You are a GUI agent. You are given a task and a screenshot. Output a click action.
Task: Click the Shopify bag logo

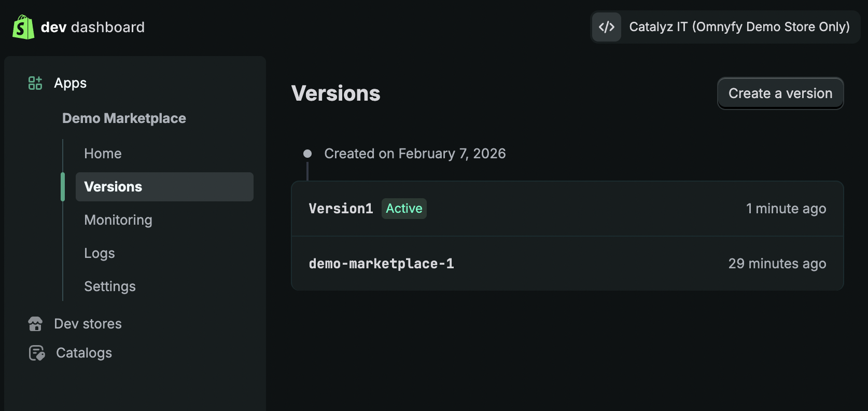(23, 27)
